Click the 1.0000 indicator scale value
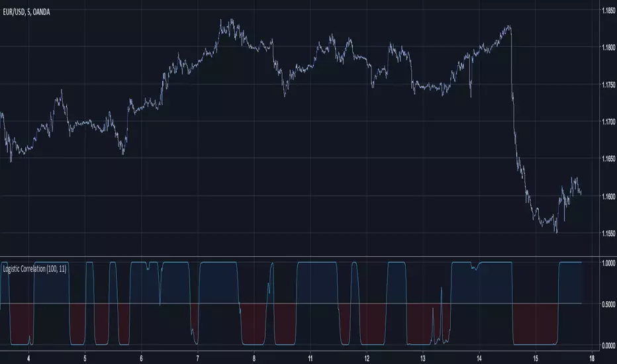This screenshot has width=617, height=364. click(608, 263)
